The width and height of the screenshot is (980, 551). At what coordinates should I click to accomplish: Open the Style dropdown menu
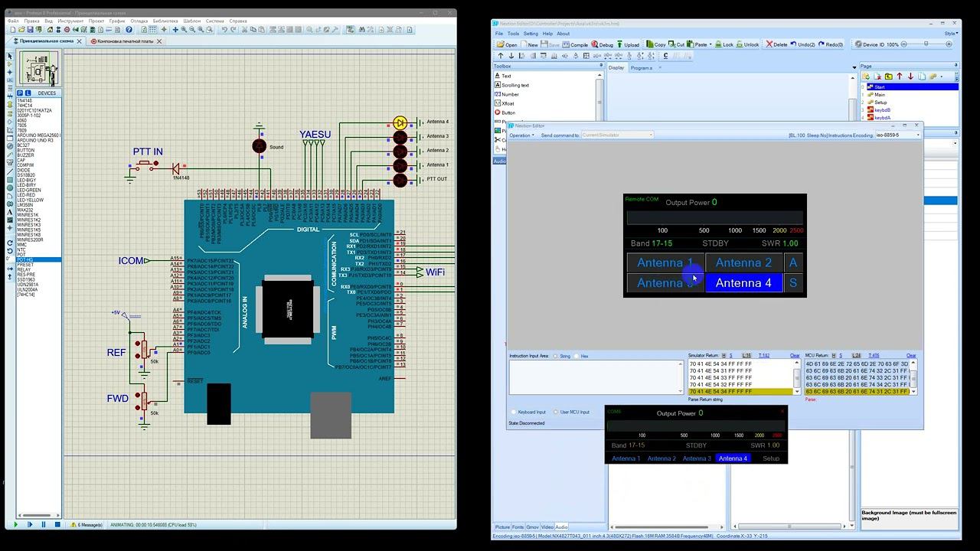tap(950, 34)
